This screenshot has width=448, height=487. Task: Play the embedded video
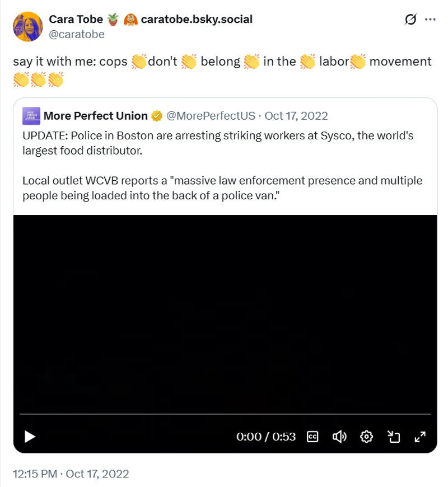click(30, 437)
